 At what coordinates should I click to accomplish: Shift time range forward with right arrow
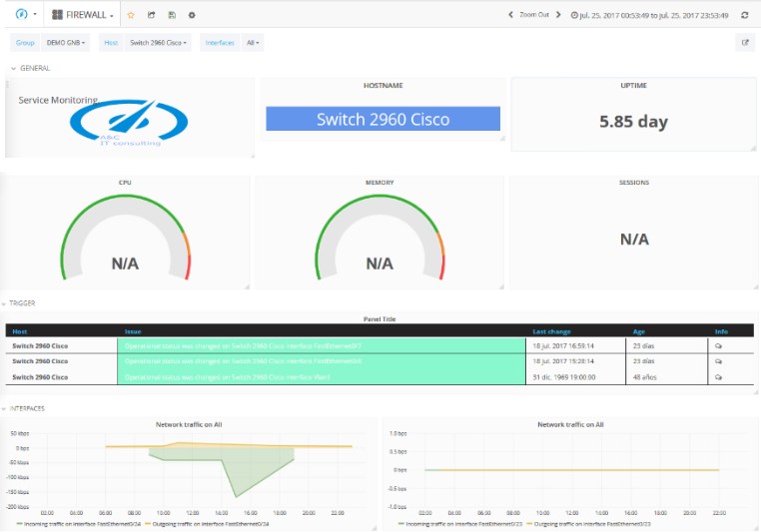point(558,15)
